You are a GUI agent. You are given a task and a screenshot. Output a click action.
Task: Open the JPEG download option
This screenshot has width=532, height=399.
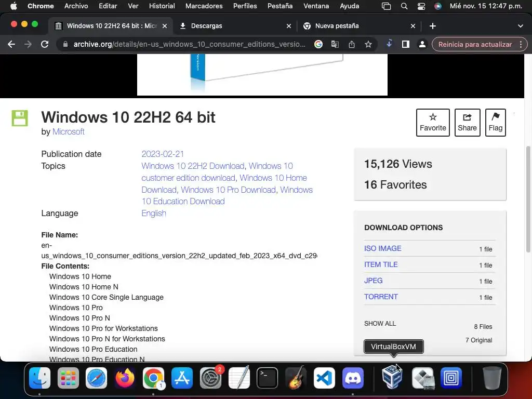coord(373,281)
